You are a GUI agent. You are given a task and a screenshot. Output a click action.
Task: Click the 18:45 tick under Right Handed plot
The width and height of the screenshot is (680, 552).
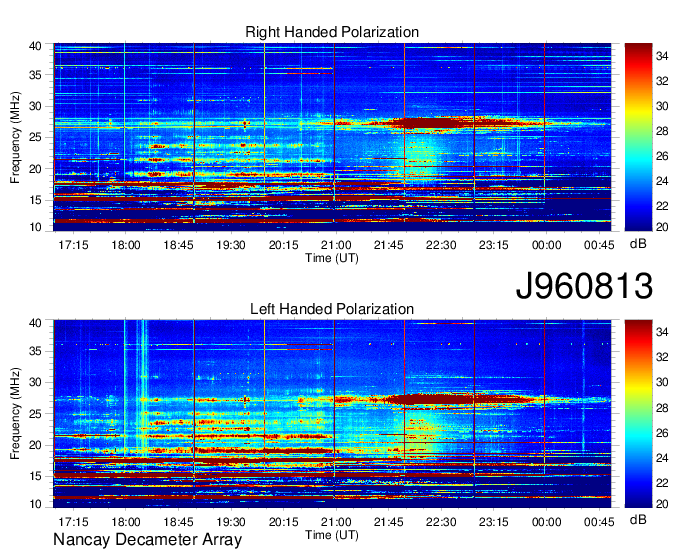click(x=178, y=245)
